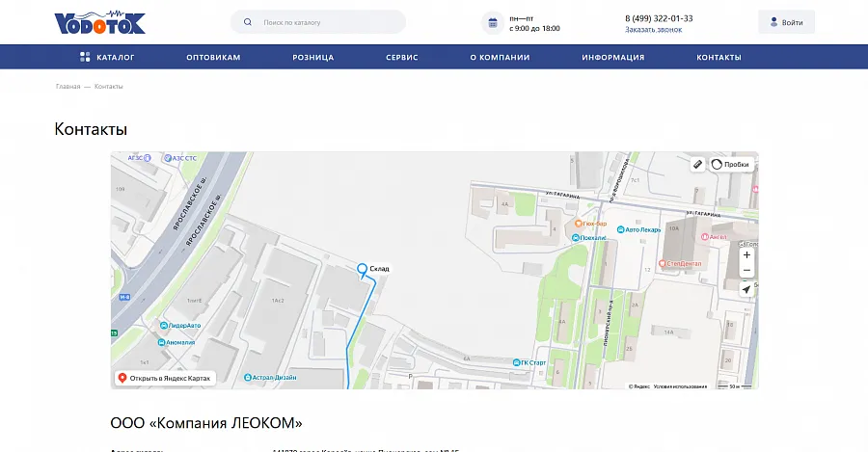
Task: Click Контакты breadcrumb
Action: pyautogui.click(x=108, y=87)
